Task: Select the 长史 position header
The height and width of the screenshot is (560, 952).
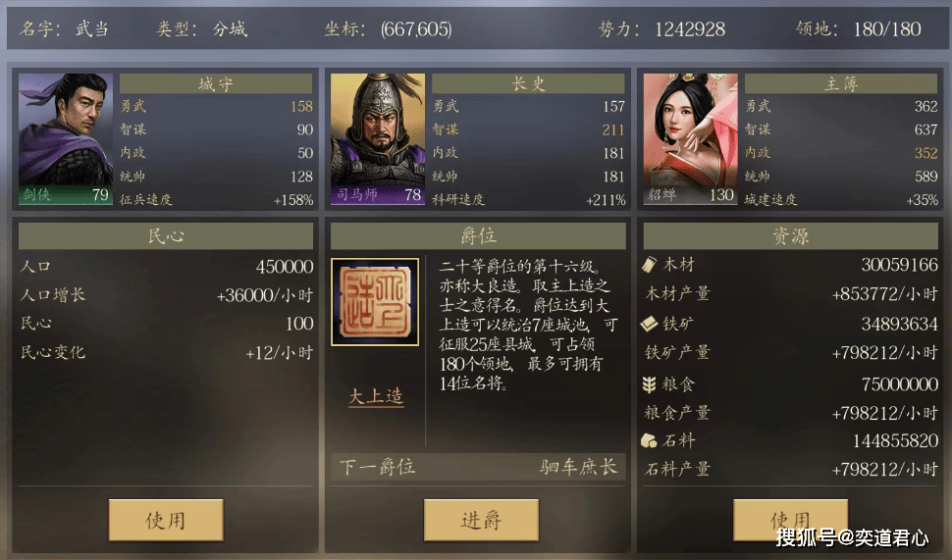Action: 528,83
